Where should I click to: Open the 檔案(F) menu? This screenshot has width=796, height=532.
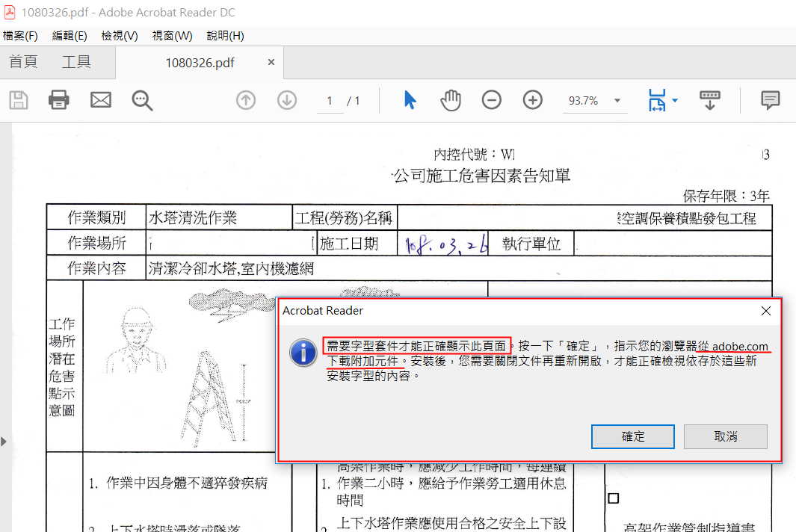pyautogui.click(x=20, y=36)
